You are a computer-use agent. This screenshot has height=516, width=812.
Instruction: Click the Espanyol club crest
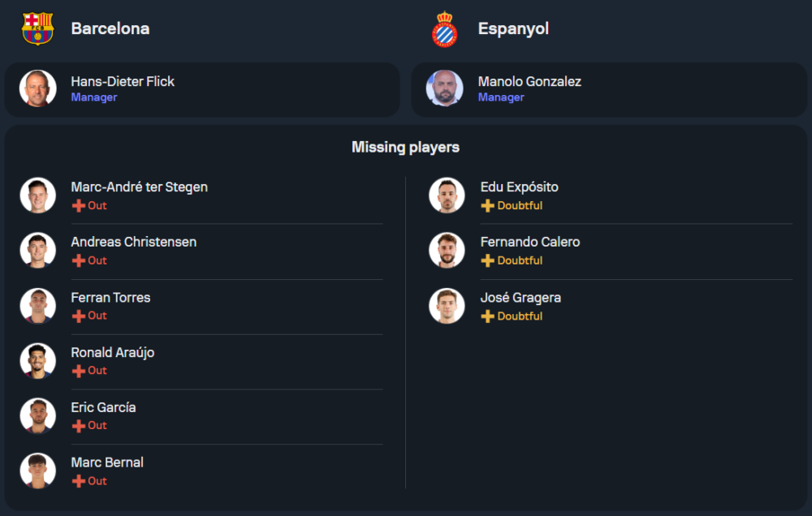point(445,28)
